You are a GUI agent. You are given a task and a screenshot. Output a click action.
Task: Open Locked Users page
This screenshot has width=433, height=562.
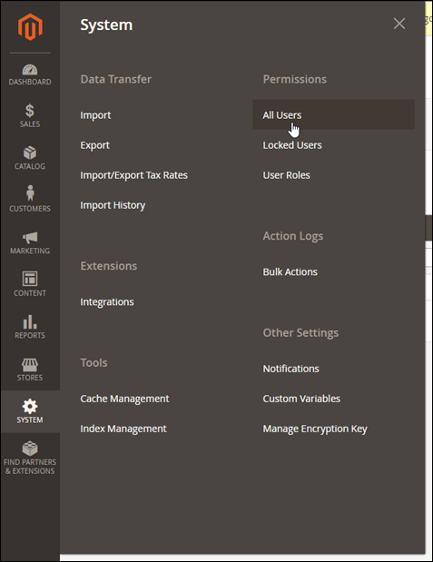click(x=292, y=145)
